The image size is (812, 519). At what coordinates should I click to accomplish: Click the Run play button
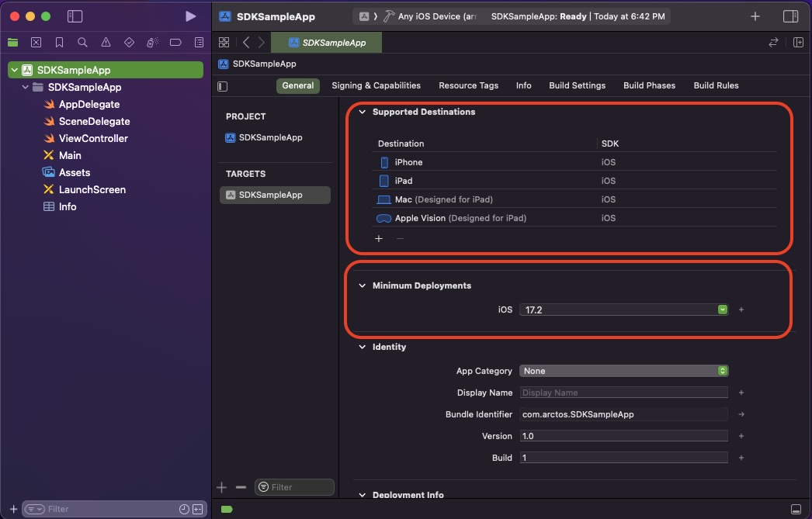pyautogui.click(x=190, y=16)
